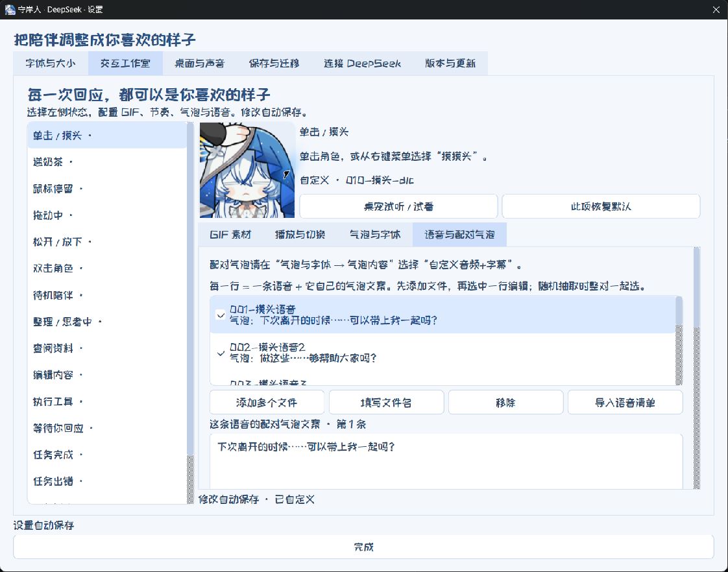
Task: Go to the 保存与迁移 tab
Action: point(274,64)
